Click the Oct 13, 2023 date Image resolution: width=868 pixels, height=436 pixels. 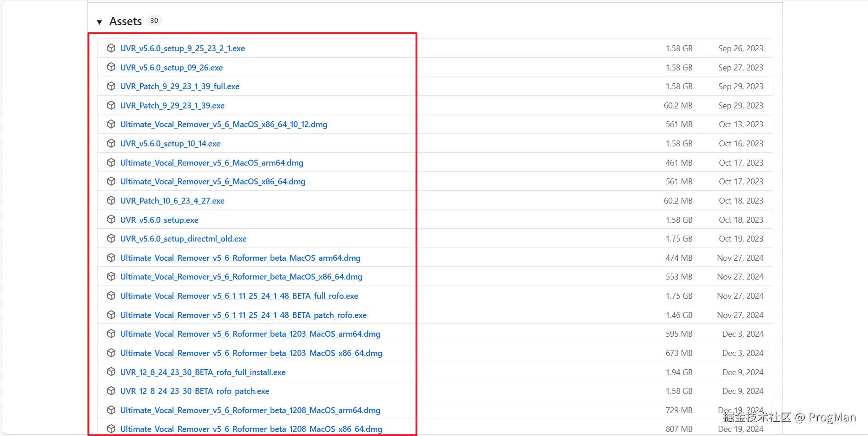741,124
